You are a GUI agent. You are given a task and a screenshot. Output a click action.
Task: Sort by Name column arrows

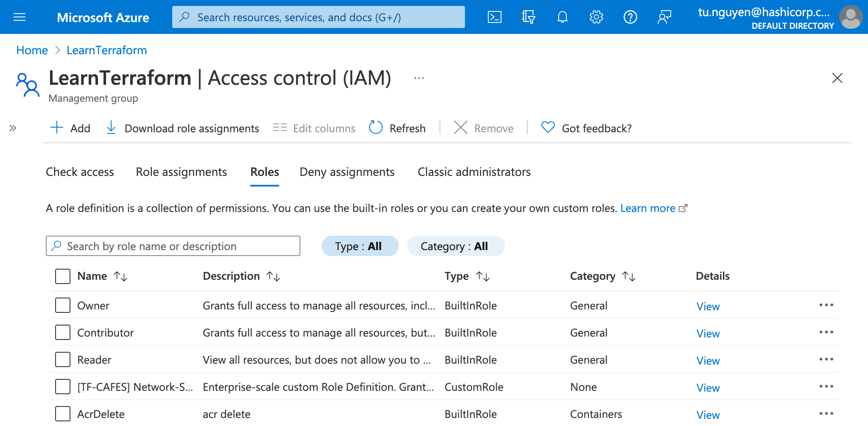(120, 276)
